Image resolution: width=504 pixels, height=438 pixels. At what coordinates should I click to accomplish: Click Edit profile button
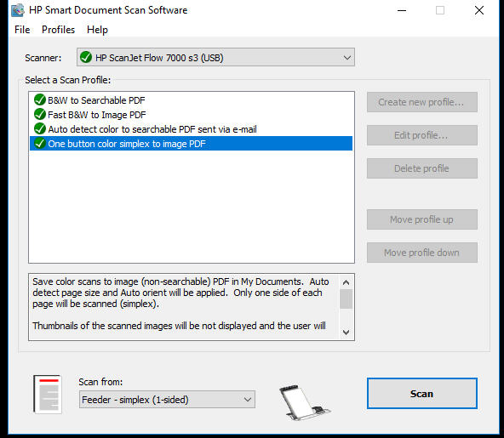(422, 135)
